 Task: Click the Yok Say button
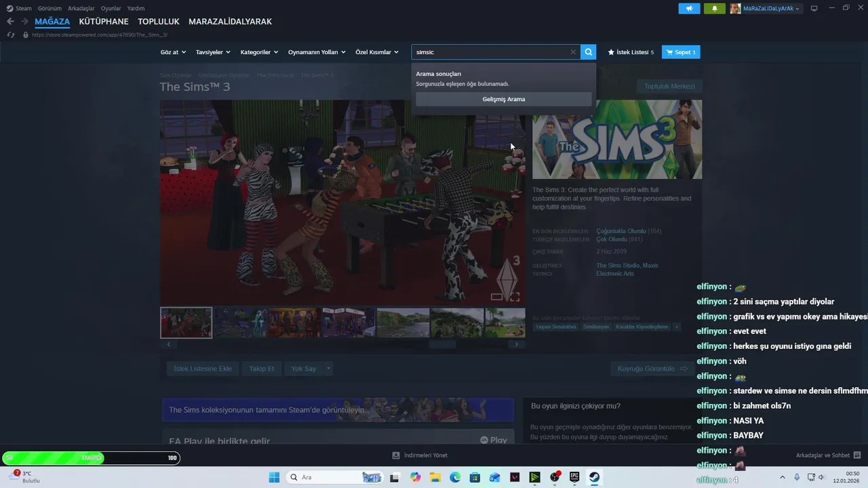[304, 369]
